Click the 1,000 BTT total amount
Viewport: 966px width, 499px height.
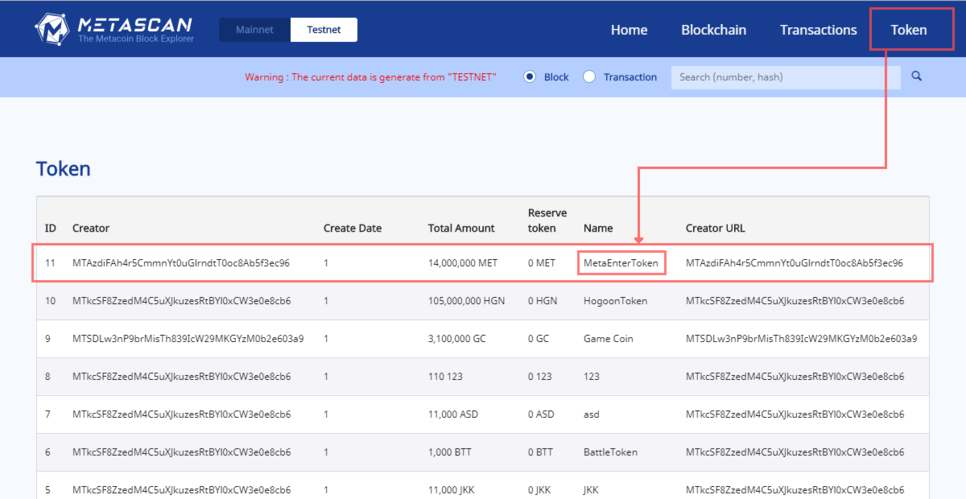449,452
